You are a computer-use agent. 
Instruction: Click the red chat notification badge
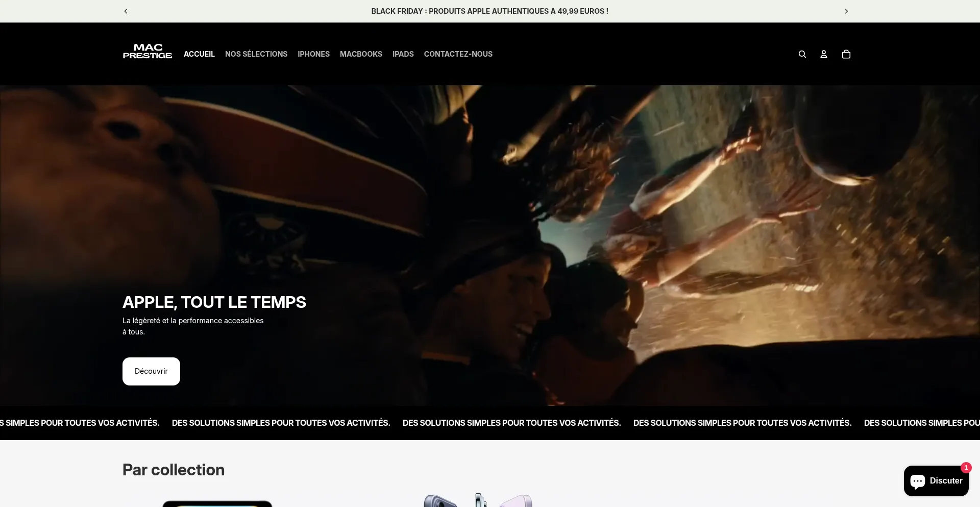tap(966, 467)
